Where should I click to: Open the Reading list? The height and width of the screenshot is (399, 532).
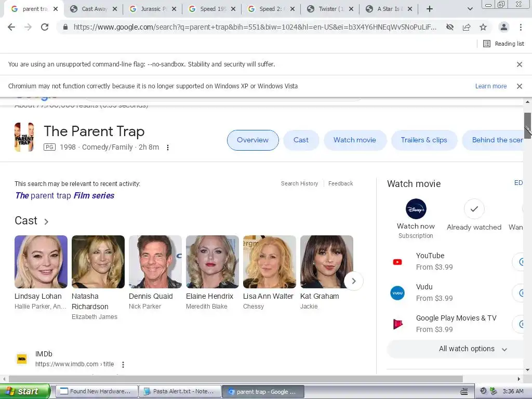point(503,44)
